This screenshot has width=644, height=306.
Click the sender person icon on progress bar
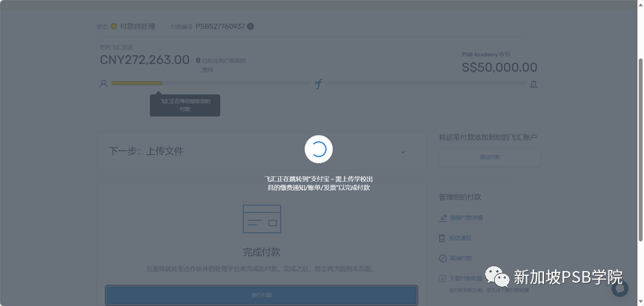point(103,84)
